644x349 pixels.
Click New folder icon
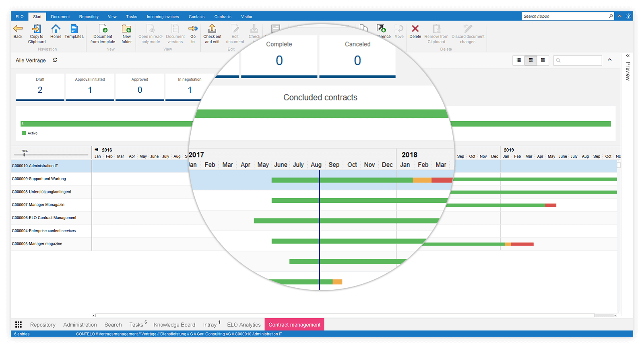coord(126,29)
